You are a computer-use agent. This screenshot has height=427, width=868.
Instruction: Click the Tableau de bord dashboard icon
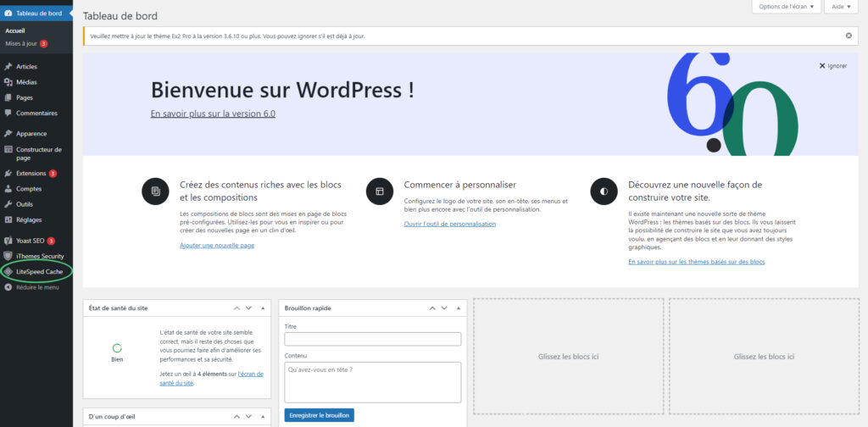[x=8, y=14]
